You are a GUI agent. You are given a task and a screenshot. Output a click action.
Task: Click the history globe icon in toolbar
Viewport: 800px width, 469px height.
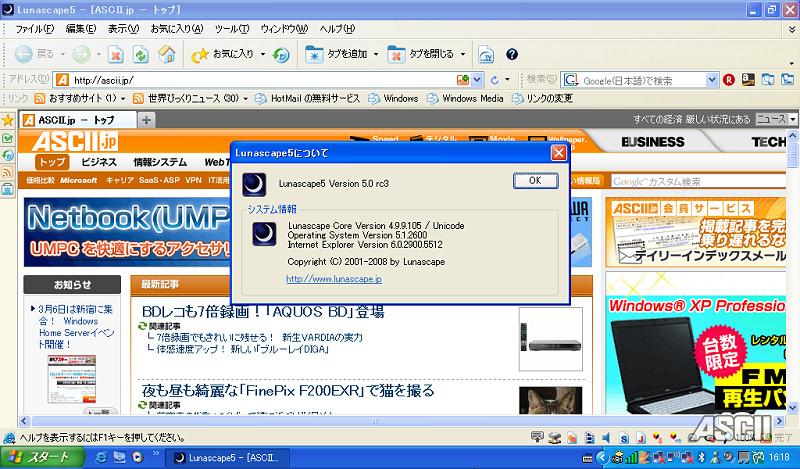click(281, 54)
